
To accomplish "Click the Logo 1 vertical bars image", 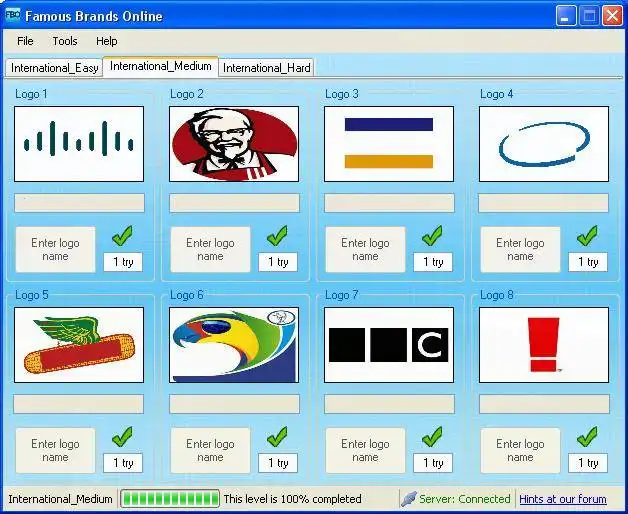I will [x=79, y=144].
